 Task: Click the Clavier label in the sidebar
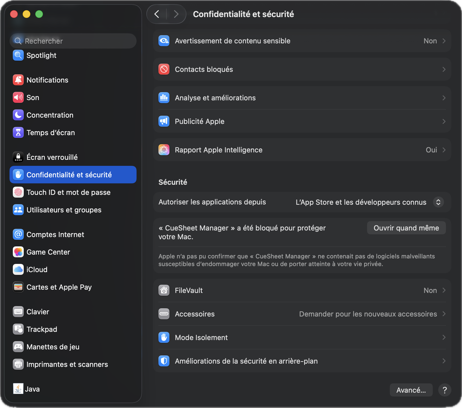pyautogui.click(x=38, y=312)
